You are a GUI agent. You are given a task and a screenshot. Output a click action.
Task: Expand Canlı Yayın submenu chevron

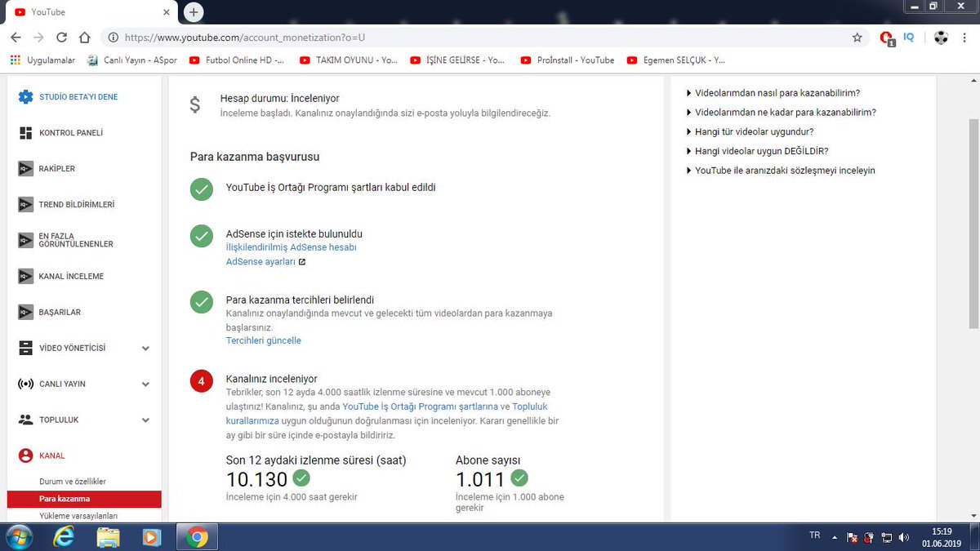tap(145, 384)
